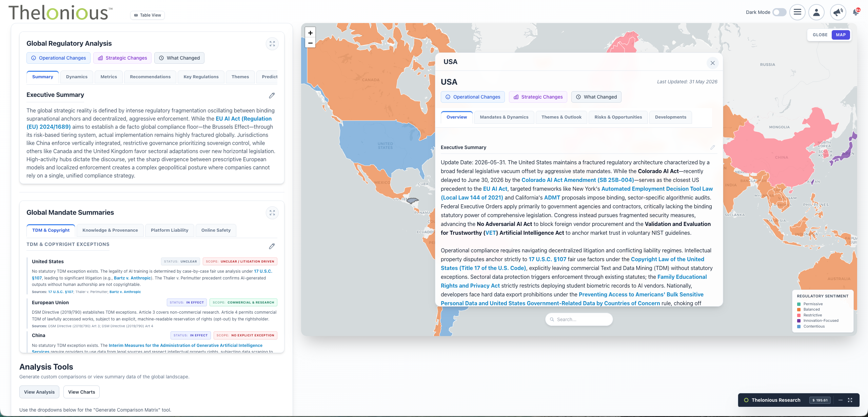Open Colorado AI Act Amendment (SB 25B-004) link

(578, 180)
